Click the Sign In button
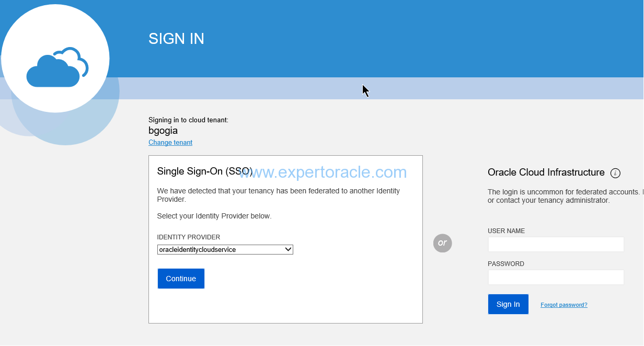Screen dimensions: 644x346 [508, 304]
